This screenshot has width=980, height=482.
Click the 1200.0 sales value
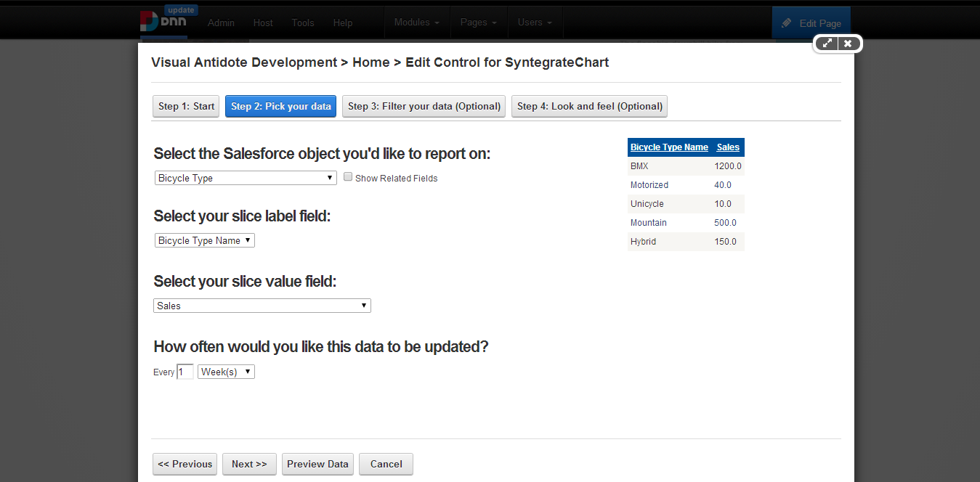(728, 166)
